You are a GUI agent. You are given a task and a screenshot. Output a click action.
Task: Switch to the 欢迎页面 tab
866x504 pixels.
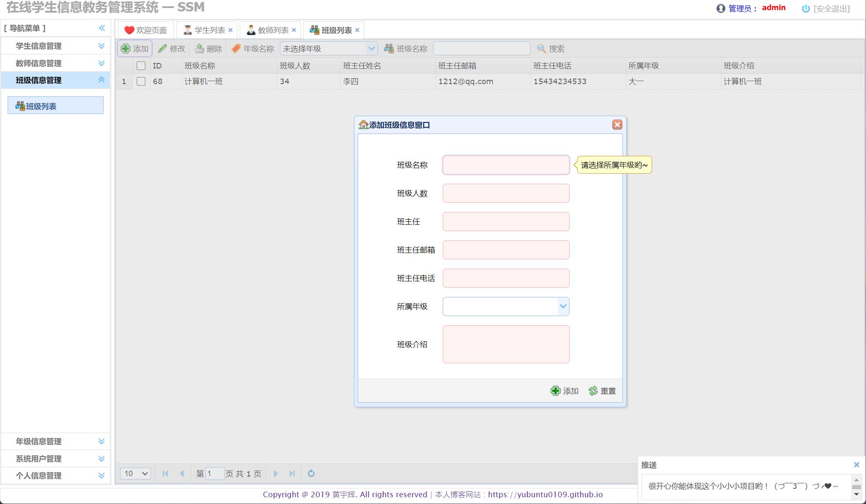click(146, 30)
